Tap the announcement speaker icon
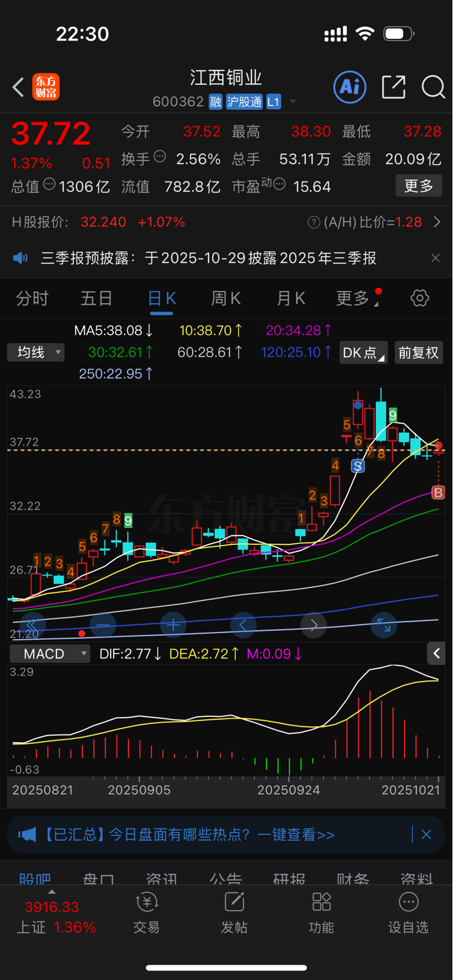 pyautogui.click(x=21, y=258)
